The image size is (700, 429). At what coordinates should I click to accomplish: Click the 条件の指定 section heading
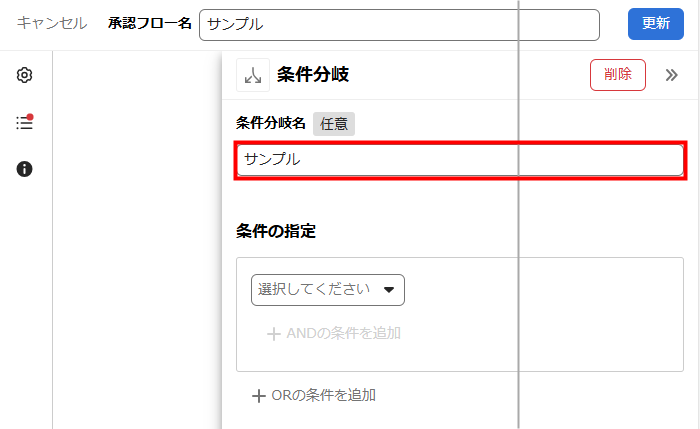point(276,231)
